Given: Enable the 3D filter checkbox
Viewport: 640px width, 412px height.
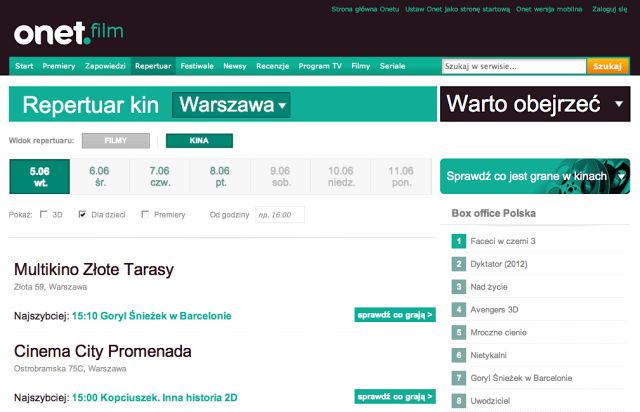Looking at the screenshot, I should (44, 214).
